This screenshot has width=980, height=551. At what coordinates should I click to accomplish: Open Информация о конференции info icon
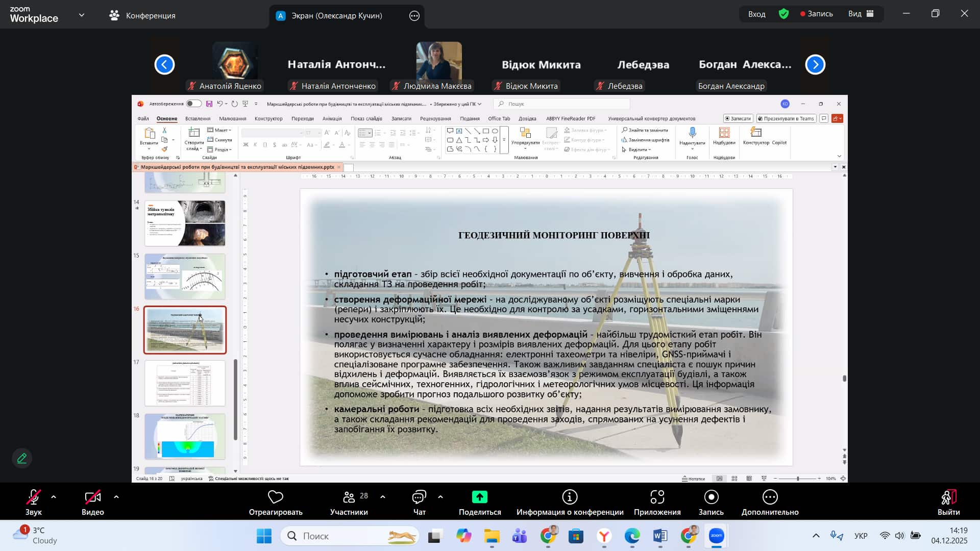click(570, 497)
